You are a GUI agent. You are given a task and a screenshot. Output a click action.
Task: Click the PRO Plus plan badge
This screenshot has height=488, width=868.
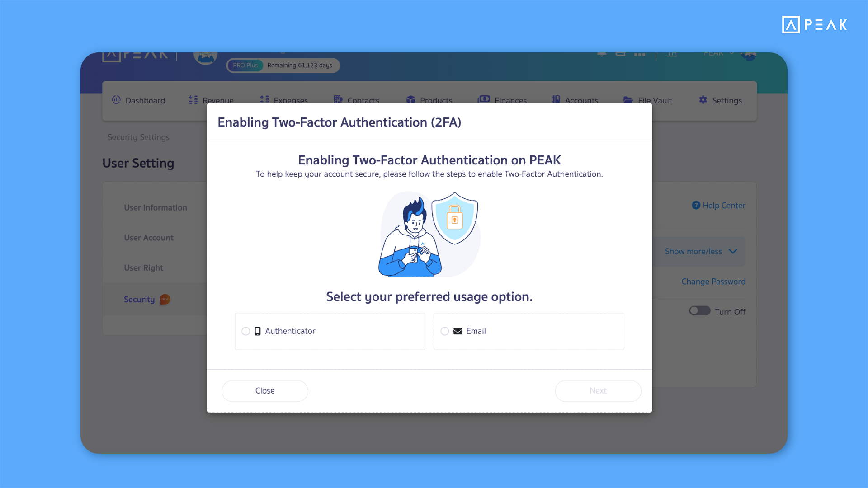tap(245, 66)
